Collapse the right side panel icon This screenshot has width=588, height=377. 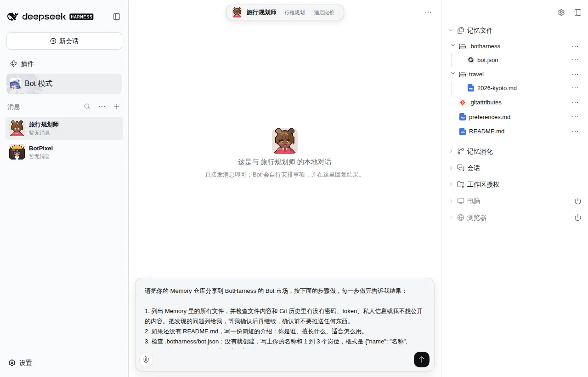coord(578,12)
